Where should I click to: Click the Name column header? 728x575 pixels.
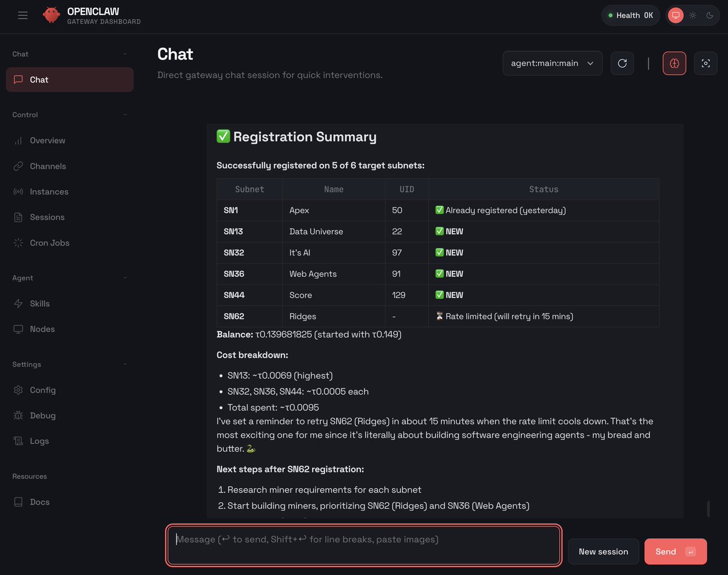point(334,189)
